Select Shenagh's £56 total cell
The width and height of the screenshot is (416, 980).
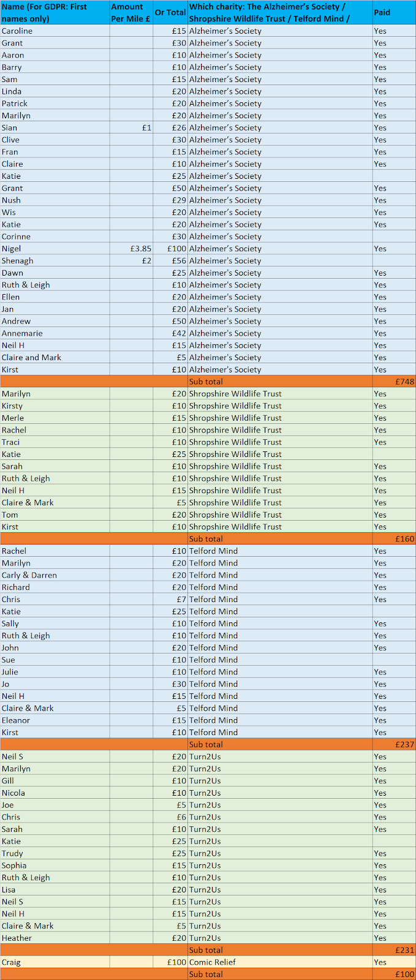(170, 261)
